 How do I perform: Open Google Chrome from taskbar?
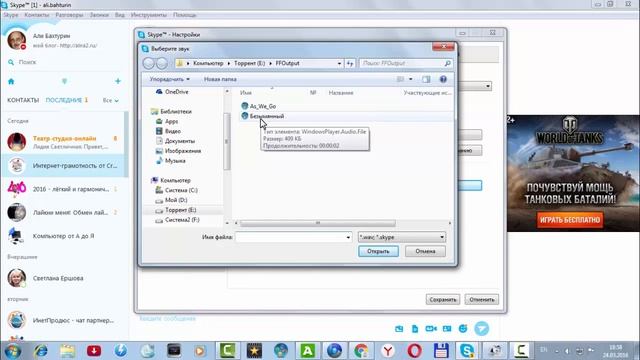point(361,351)
